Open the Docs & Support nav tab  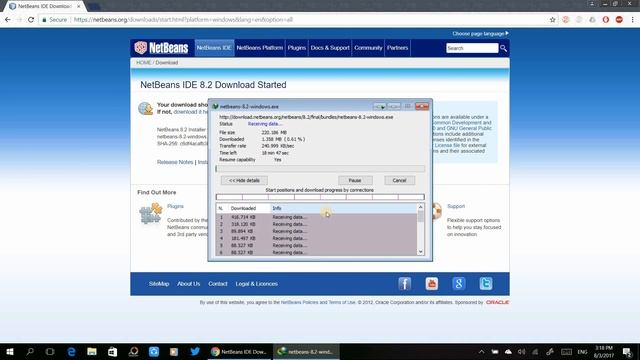coord(330,48)
